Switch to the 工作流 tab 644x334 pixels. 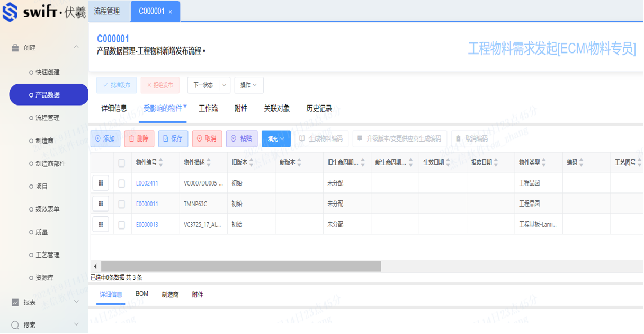[208, 109]
